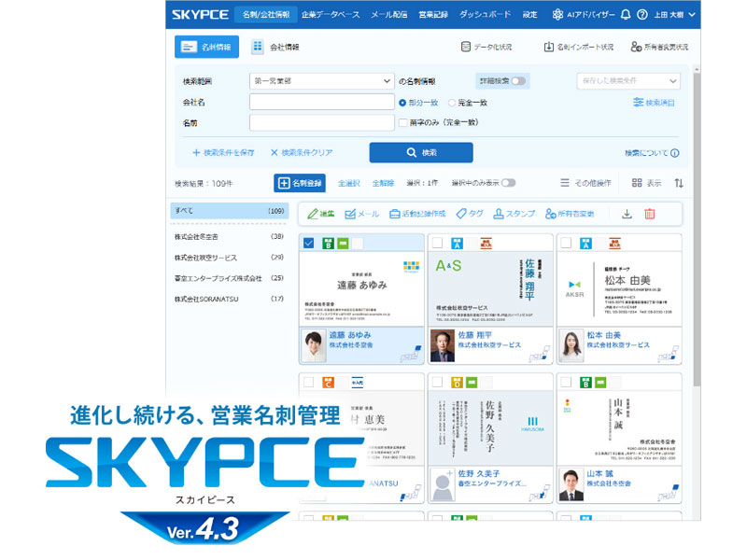Image resolution: width=747 pixels, height=560 pixels.
Task: Check the 山本誠 card checkbox
Action: pos(566,382)
